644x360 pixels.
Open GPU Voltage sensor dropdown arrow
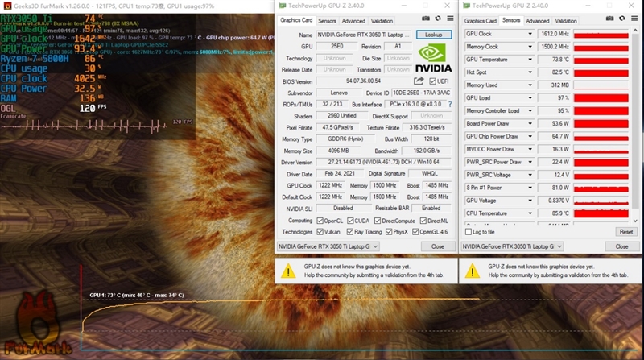[530, 201]
